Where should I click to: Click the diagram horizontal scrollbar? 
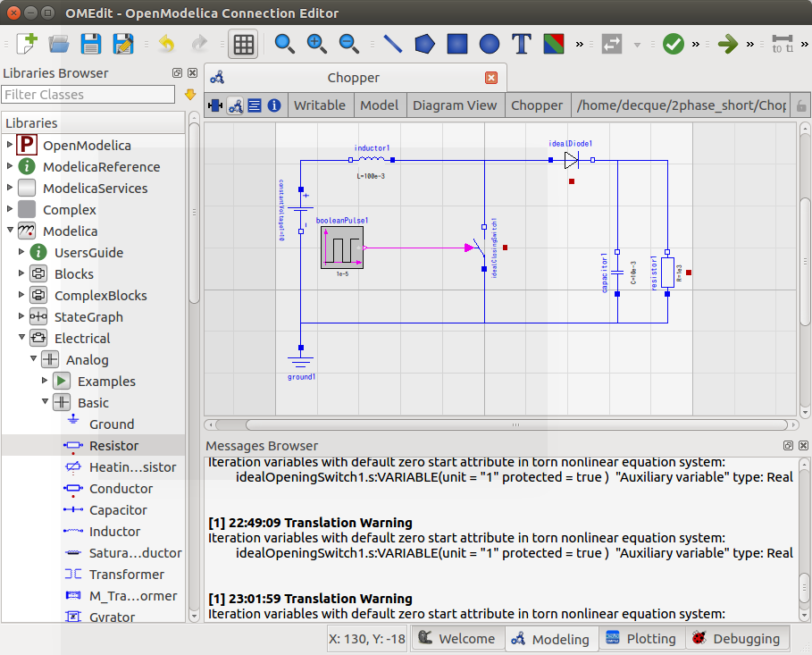[x=515, y=425]
